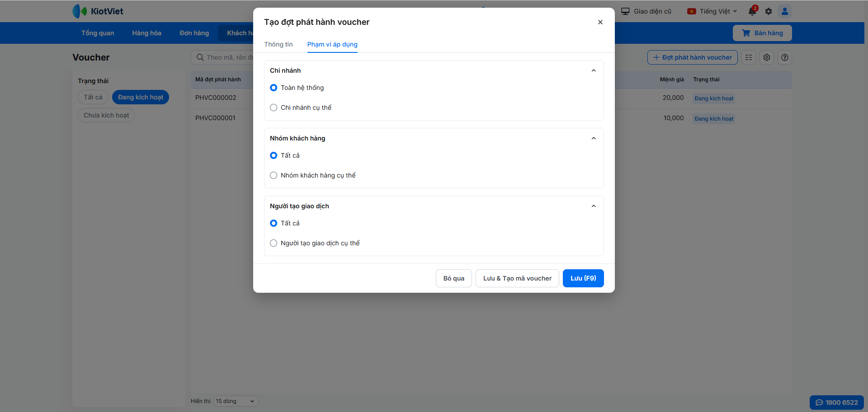
Task: Click the KiotViet logo icon
Action: click(80, 11)
